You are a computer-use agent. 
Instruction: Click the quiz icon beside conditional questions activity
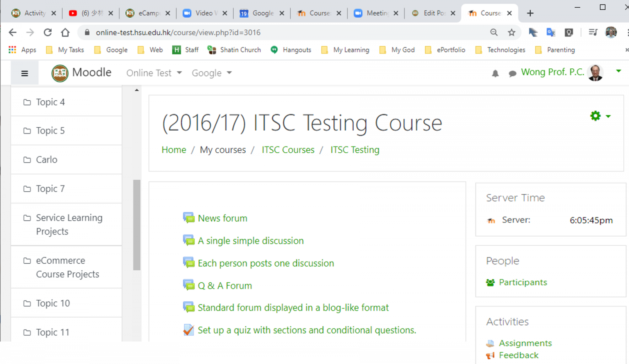click(x=188, y=330)
